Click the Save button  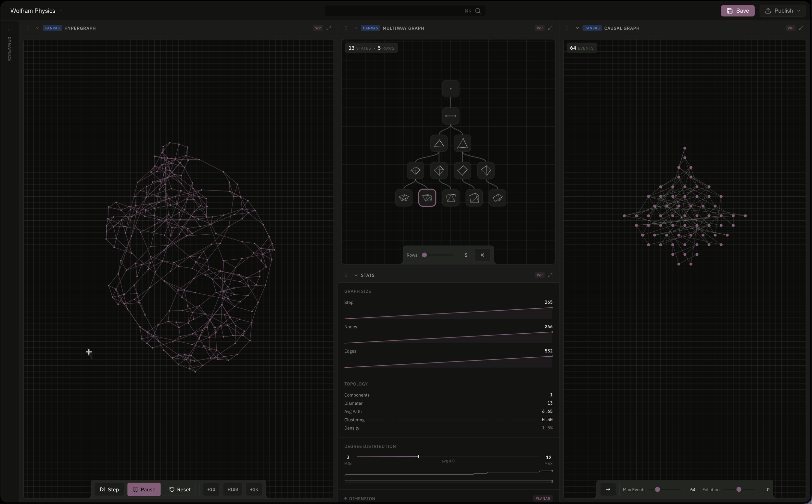738,11
